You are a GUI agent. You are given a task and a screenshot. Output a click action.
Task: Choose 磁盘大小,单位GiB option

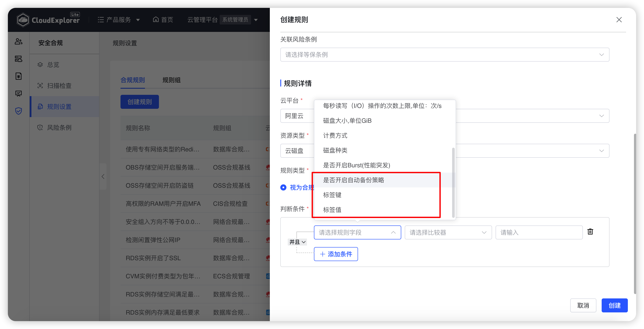pyautogui.click(x=384, y=121)
